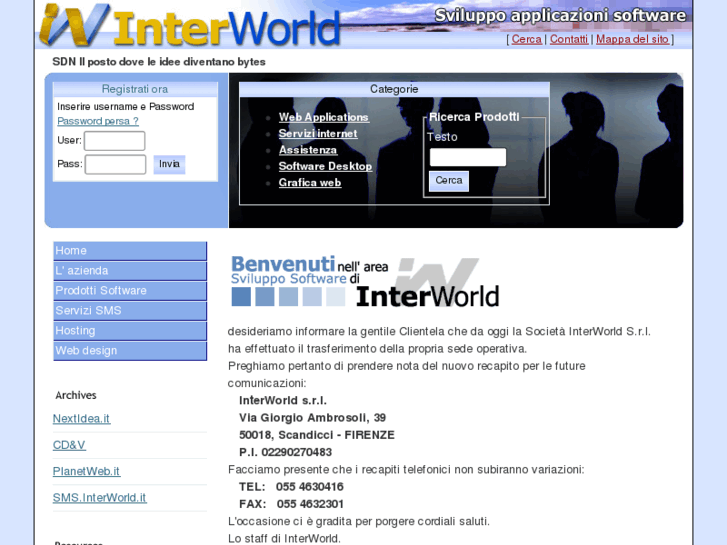The height and width of the screenshot is (545, 727).
Task: Click the InterWorld logo in header
Action: tap(190, 26)
